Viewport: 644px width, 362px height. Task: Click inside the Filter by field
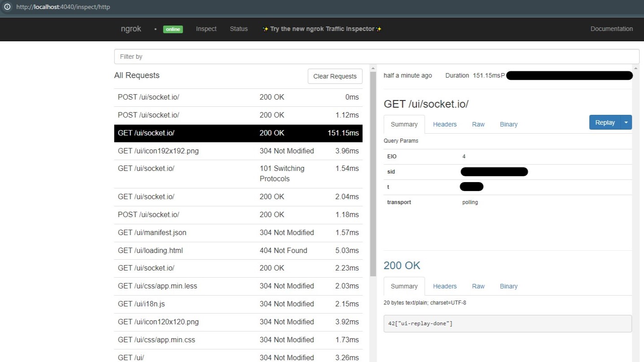225,56
